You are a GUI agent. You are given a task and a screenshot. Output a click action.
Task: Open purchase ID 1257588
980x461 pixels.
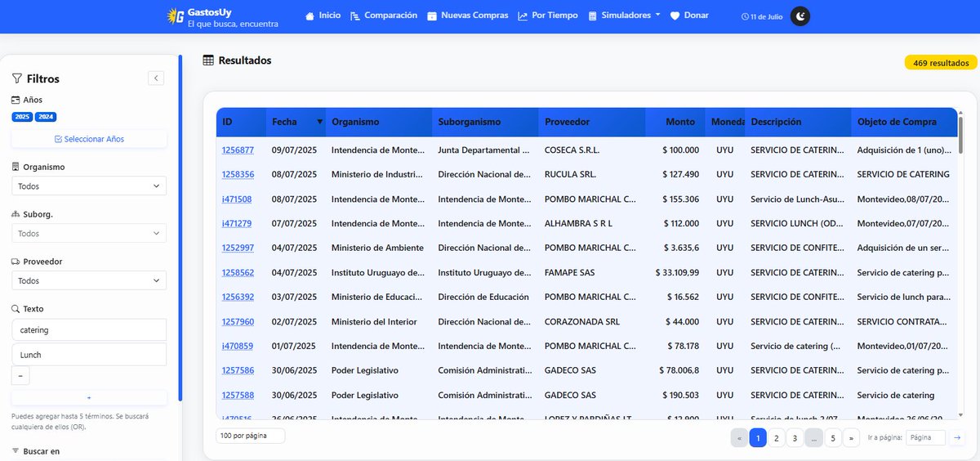(238, 395)
